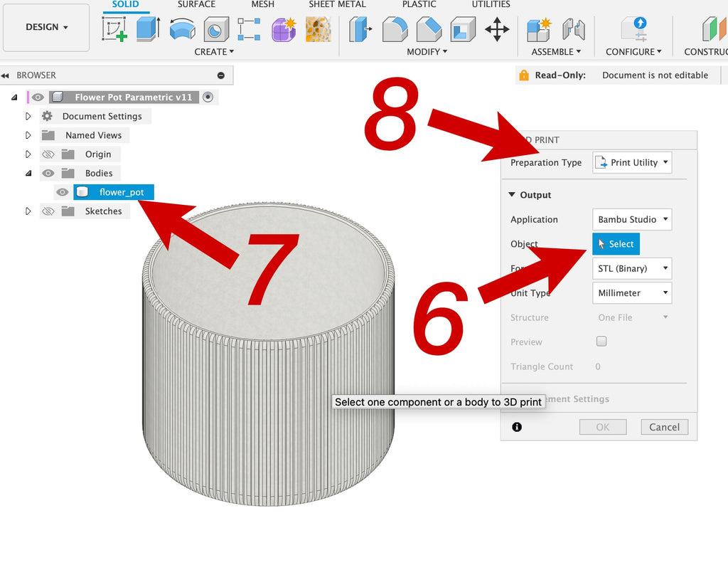Open the CONSTRUCT menu label
This screenshot has width=728, height=582.
(x=705, y=51)
